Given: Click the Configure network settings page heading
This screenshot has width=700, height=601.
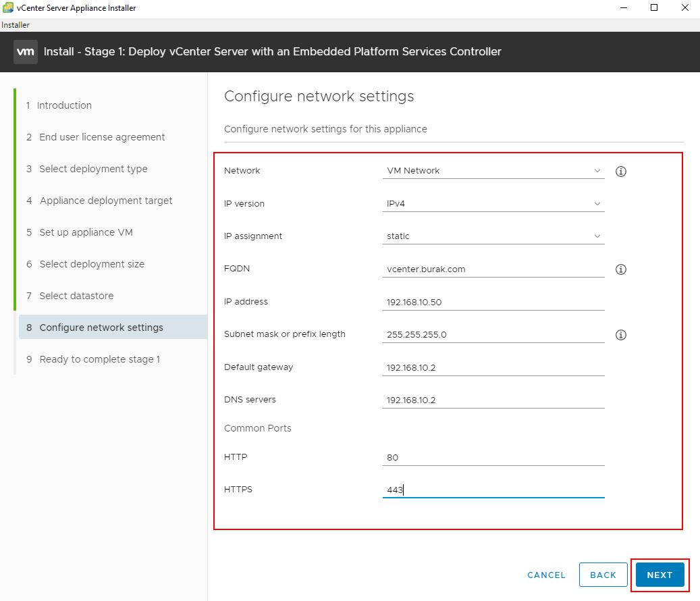Looking at the screenshot, I should 319,97.
